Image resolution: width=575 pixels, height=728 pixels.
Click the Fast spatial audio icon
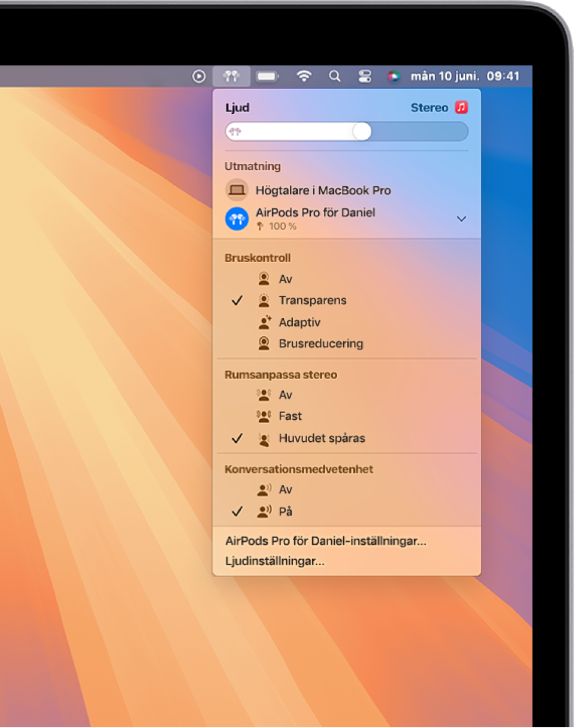click(264, 416)
